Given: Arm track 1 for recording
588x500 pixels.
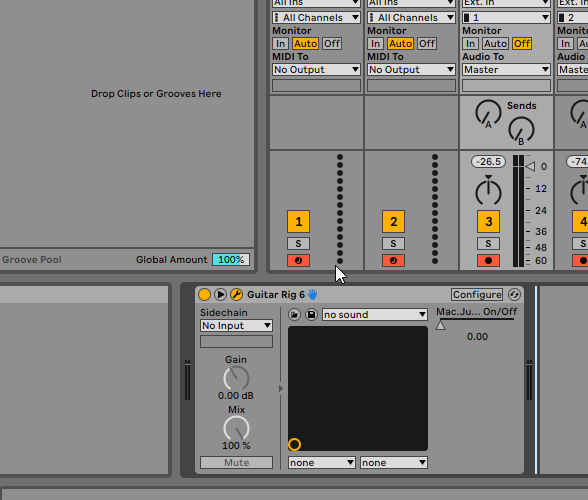Looking at the screenshot, I should point(298,260).
